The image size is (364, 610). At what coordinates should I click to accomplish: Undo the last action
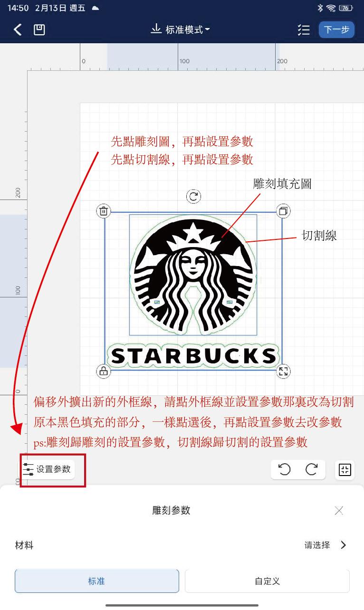click(x=284, y=470)
